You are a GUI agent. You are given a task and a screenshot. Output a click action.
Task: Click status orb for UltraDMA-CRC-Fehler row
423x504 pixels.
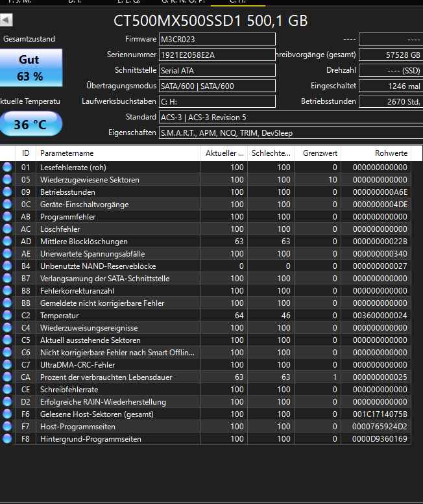7,364
